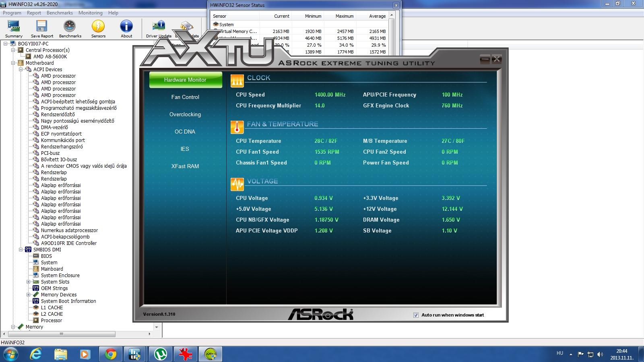
Task: Open Google Chrome from the taskbar
Action: (111, 354)
